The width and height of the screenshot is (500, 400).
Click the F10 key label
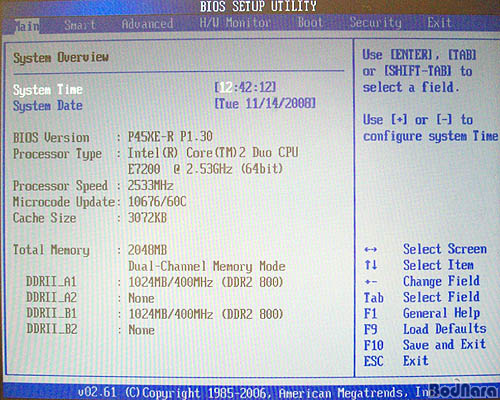coord(373,345)
